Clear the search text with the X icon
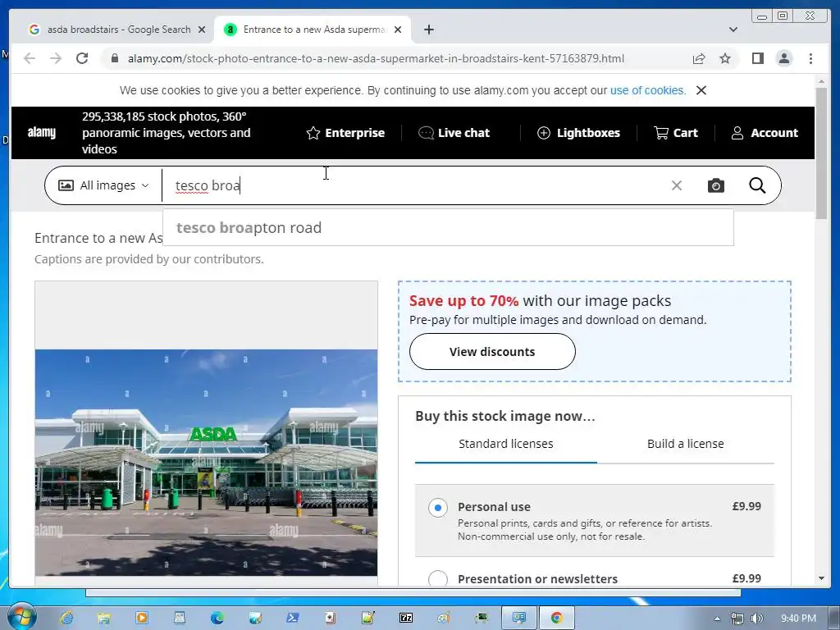This screenshot has height=630, width=840. (677, 185)
